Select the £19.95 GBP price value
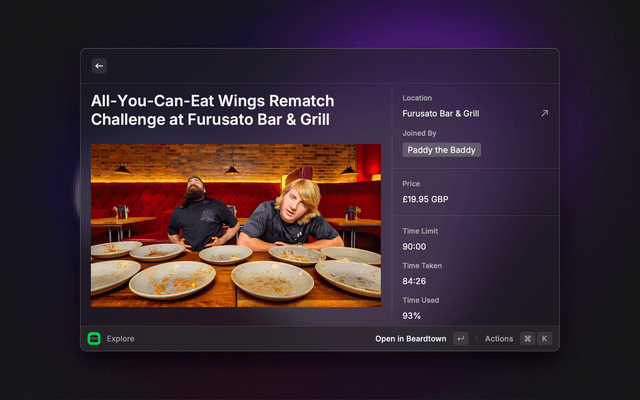 [x=425, y=199]
